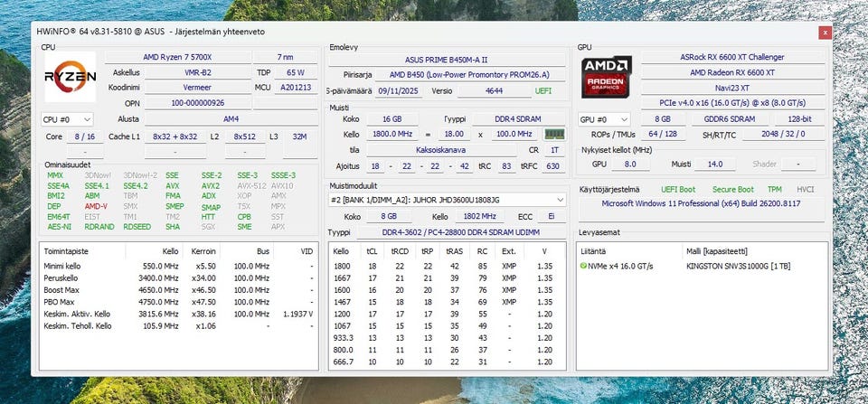Click the AVX2 feature flag
The width and height of the screenshot is (868, 404).
(211, 186)
